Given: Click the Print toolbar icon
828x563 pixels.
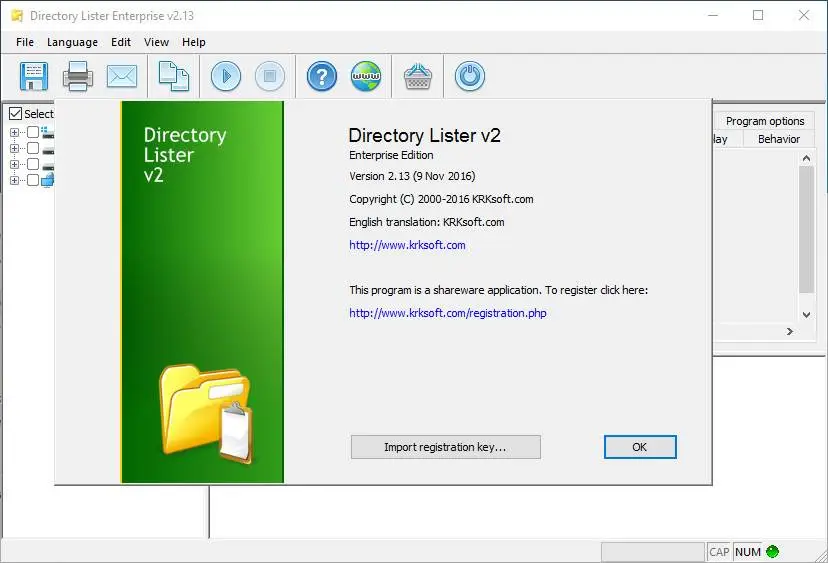Looking at the screenshot, I should [78, 76].
